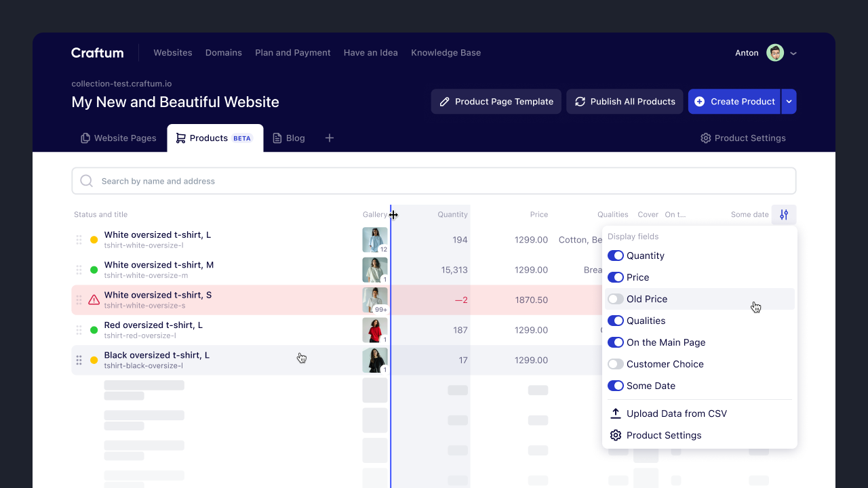
Task: Click warning icon on White oversized t-shirt, S
Action: tap(94, 300)
